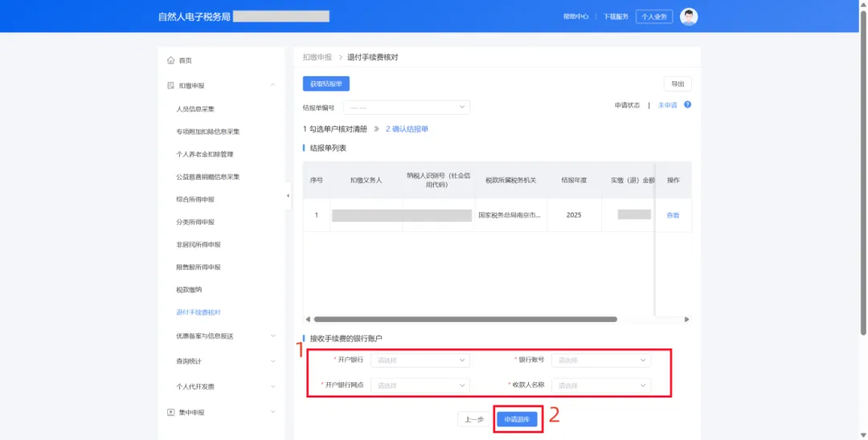
Task: Open the 结报单编号 dropdown
Action: click(x=406, y=108)
